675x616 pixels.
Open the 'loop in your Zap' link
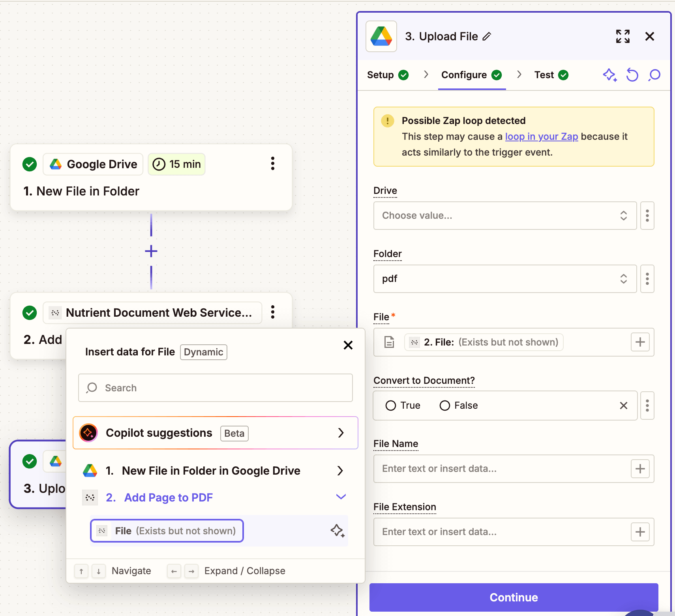pyautogui.click(x=541, y=137)
